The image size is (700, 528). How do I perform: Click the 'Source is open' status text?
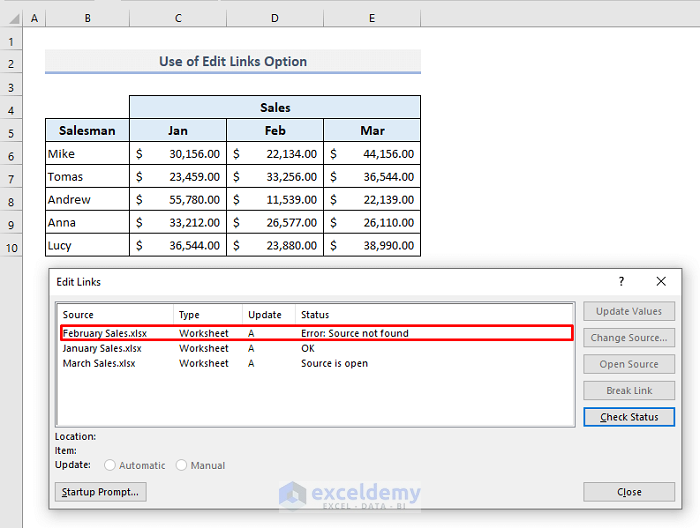tap(334, 363)
